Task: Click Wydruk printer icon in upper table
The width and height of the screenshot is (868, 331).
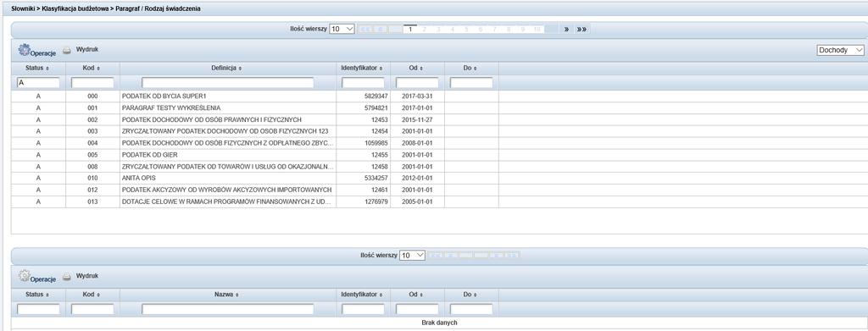Action: coord(66,50)
